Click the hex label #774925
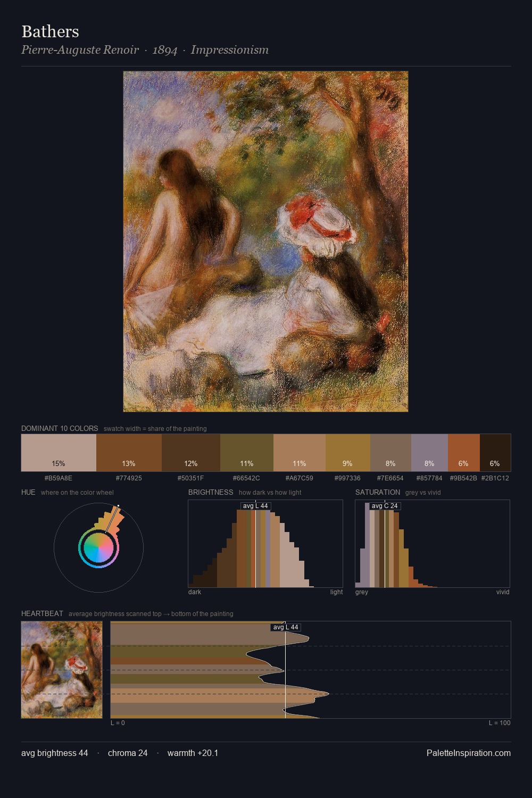This screenshot has height=798, width=532. pyautogui.click(x=129, y=478)
